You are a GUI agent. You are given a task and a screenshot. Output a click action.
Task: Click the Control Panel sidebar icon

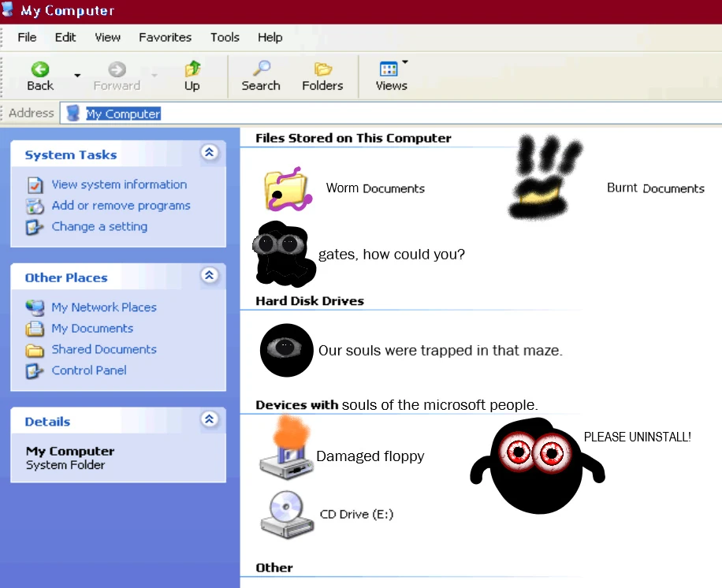pyautogui.click(x=35, y=370)
